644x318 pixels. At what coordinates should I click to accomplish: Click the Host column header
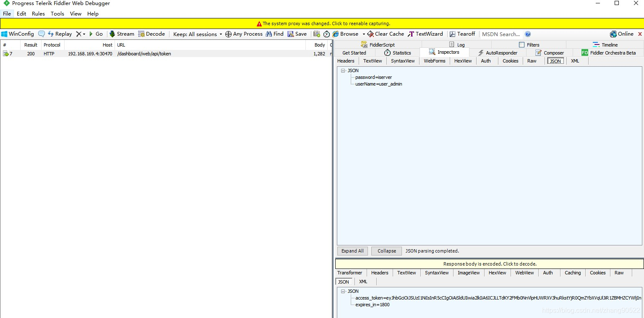pos(89,45)
